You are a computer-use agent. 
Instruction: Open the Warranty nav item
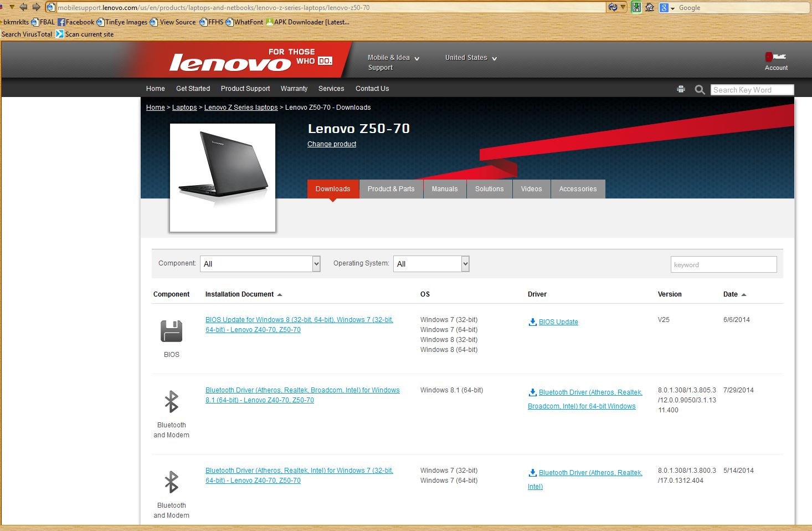[294, 89]
